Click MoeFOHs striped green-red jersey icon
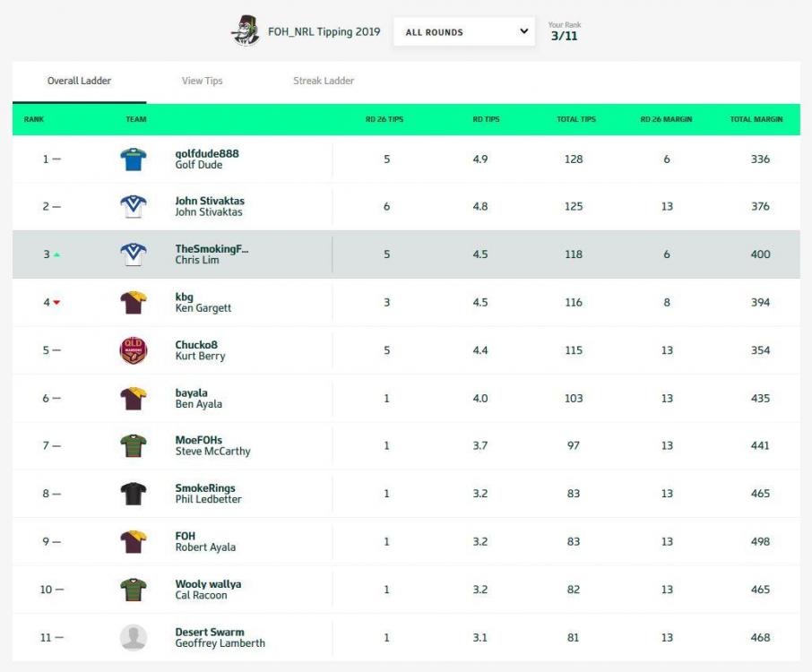This screenshot has height=672, width=812. (133, 445)
